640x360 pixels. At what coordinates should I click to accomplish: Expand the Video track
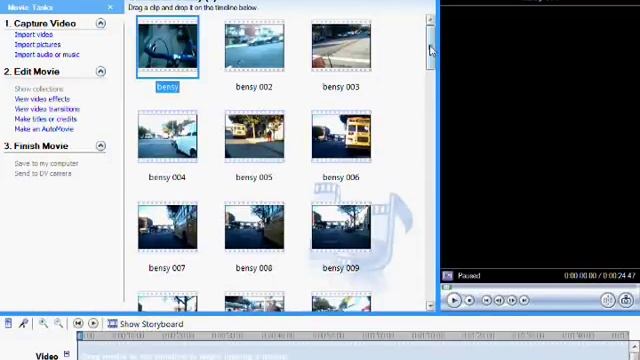(67, 354)
